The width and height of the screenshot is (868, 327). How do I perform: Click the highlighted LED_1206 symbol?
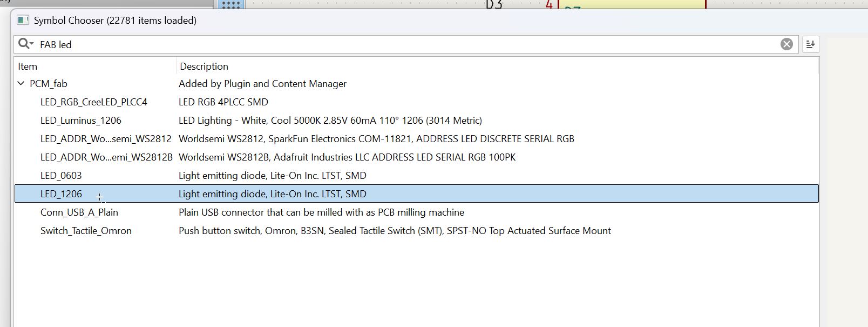click(61, 194)
